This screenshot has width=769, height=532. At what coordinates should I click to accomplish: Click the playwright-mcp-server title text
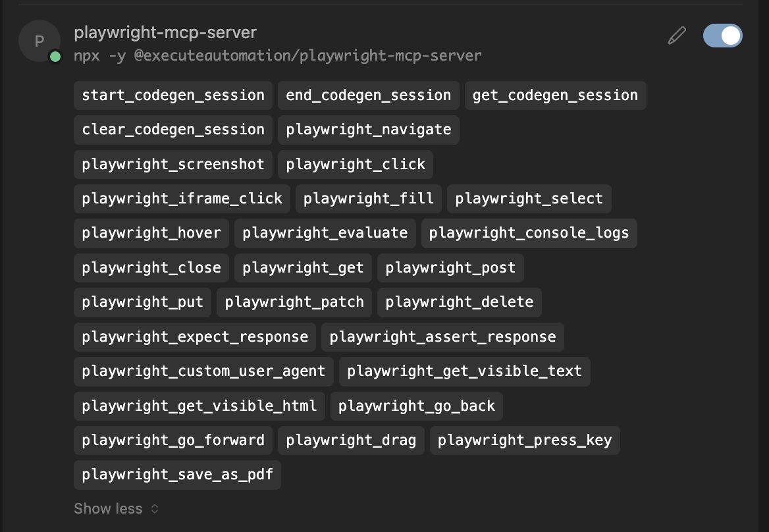(x=166, y=32)
